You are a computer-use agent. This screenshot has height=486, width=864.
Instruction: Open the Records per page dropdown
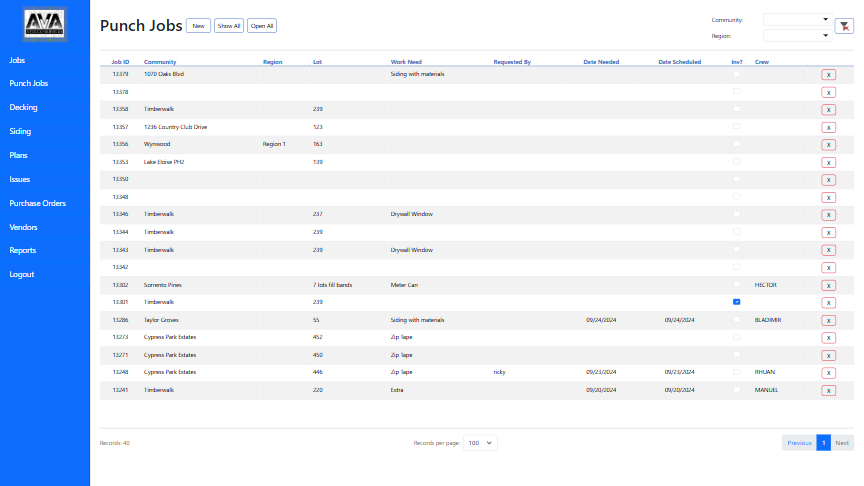(479, 442)
